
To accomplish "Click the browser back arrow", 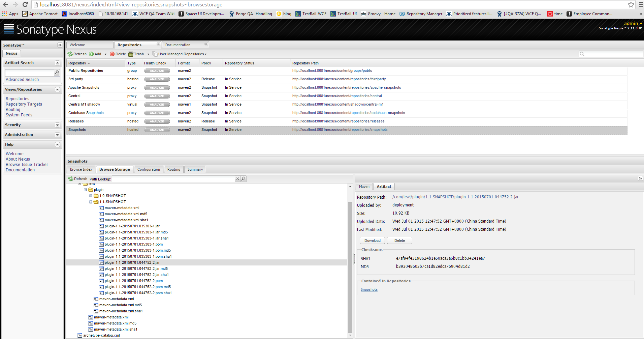I will 5,5.
